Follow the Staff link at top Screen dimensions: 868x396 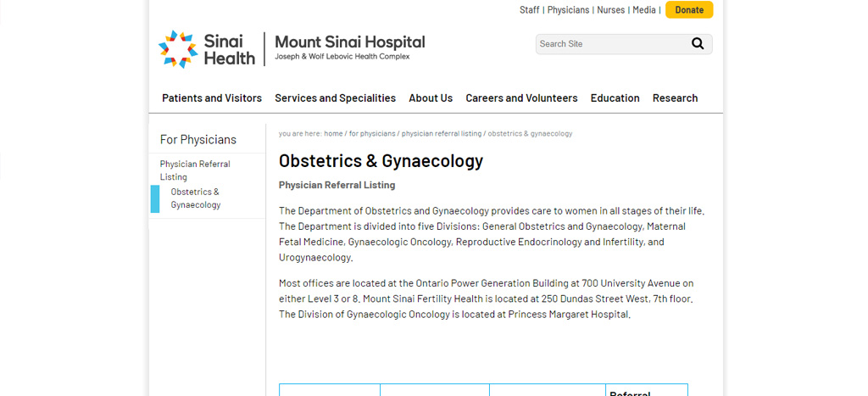[529, 10]
